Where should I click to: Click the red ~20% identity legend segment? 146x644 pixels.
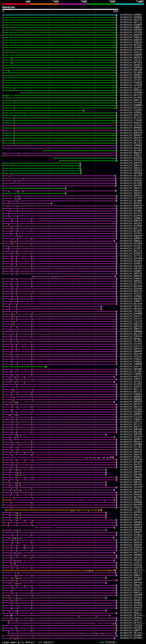point(16,4)
